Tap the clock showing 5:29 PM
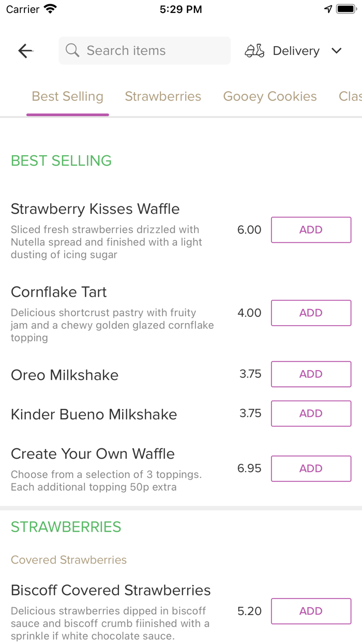 click(181, 8)
